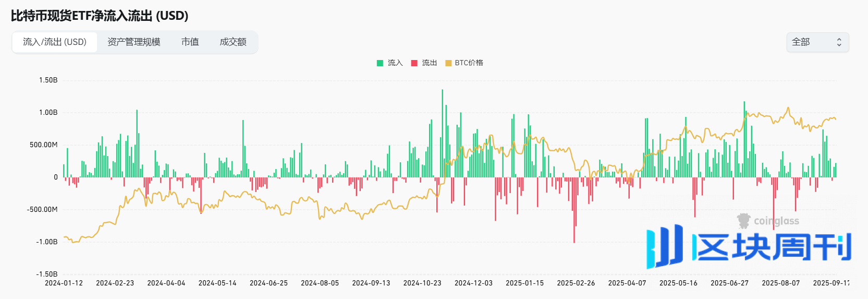Viewport: 868px width, 299px height.
Task: Click the 2025-02-26 x-axis date label
Action: coord(576,283)
